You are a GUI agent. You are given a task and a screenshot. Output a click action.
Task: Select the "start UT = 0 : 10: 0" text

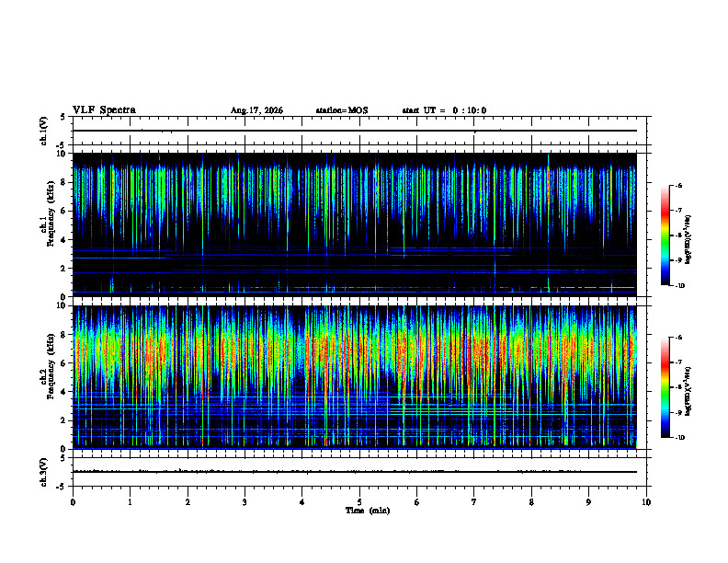444,110
